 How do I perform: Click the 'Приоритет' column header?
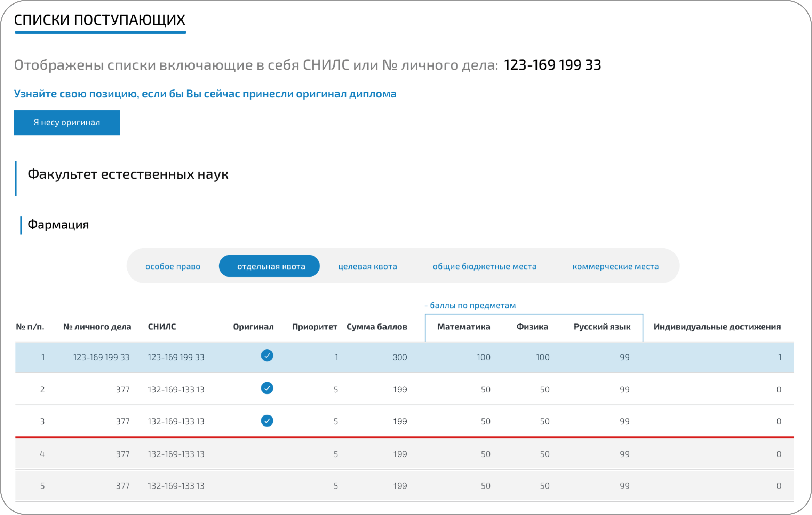315,327
